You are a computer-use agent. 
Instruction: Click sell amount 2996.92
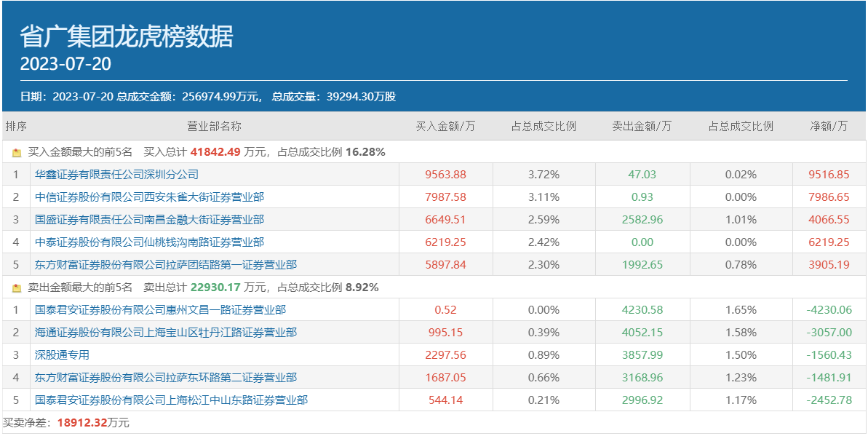(642, 400)
